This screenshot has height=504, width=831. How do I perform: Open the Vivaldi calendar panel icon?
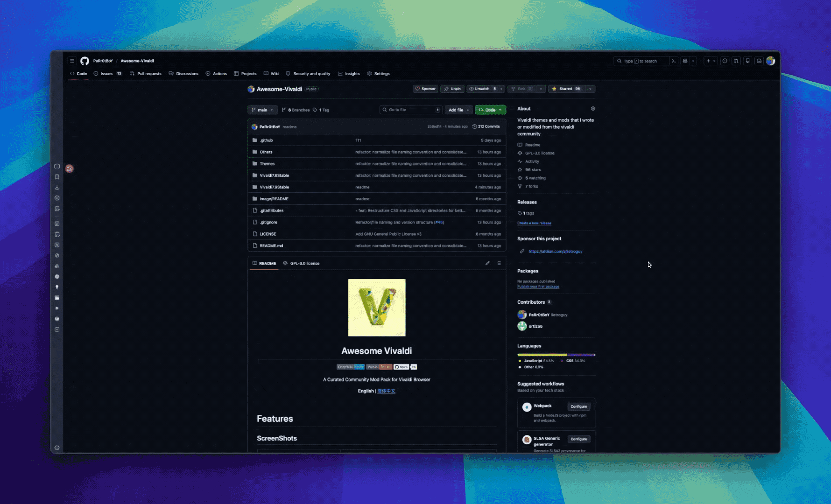coord(57,224)
